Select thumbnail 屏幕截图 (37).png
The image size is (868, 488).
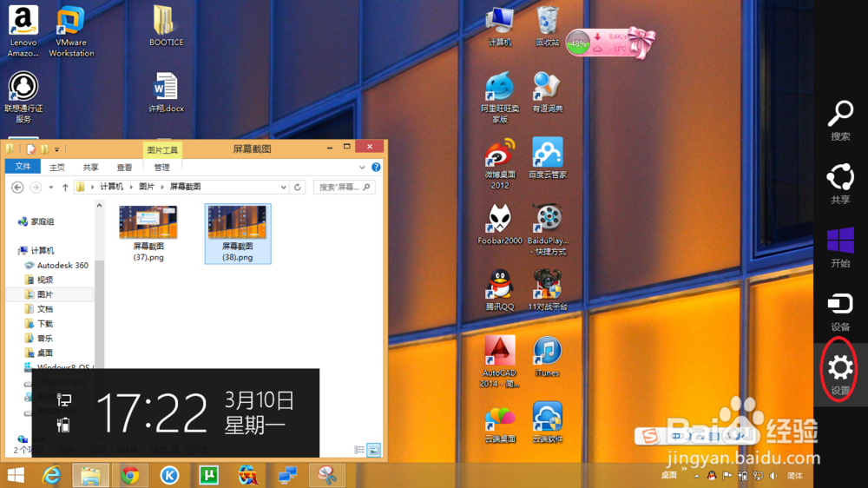(x=148, y=234)
